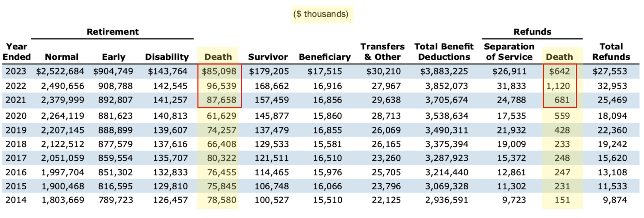Image resolution: width=644 pixels, height=218 pixels.
Task: Click the 'Retirement' group heading
Action: 113,32
